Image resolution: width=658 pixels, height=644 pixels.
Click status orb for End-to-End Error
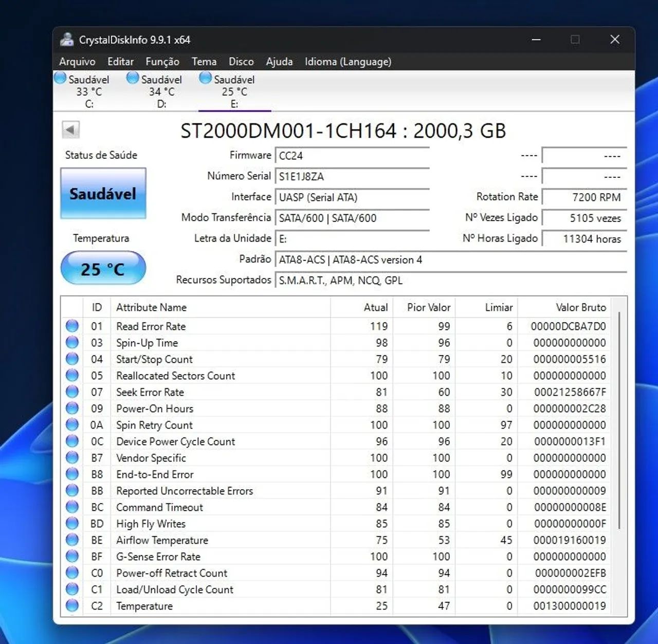[72, 474]
